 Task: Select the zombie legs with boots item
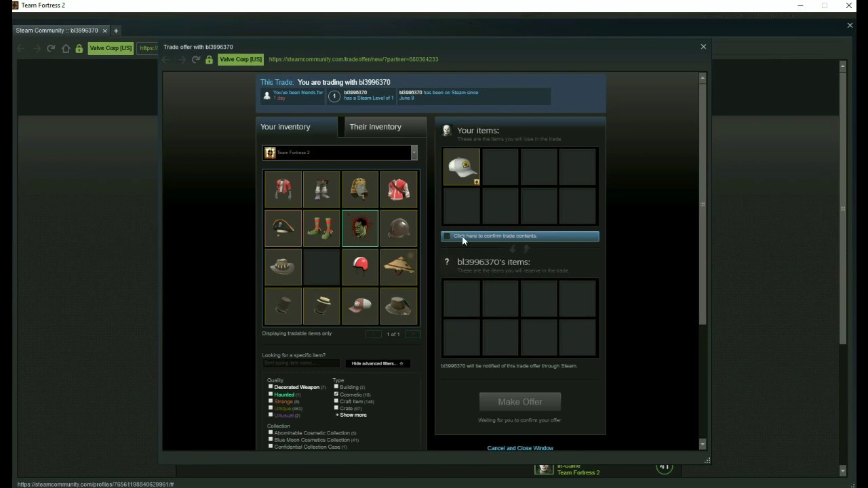(x=321, y=189)
